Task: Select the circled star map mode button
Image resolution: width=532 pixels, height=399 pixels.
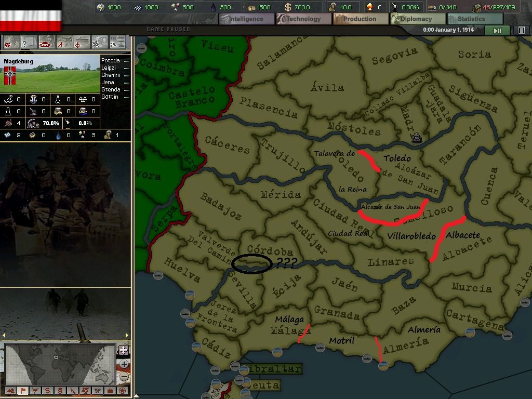Action: pos(123,391)
